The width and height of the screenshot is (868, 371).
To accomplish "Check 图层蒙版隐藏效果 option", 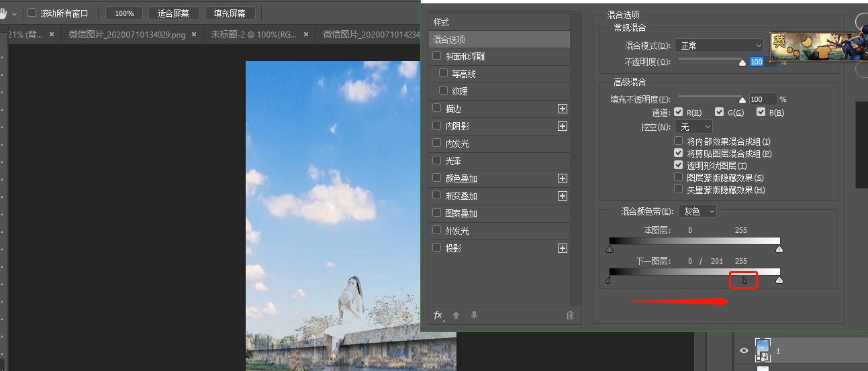I will [678, 178].
